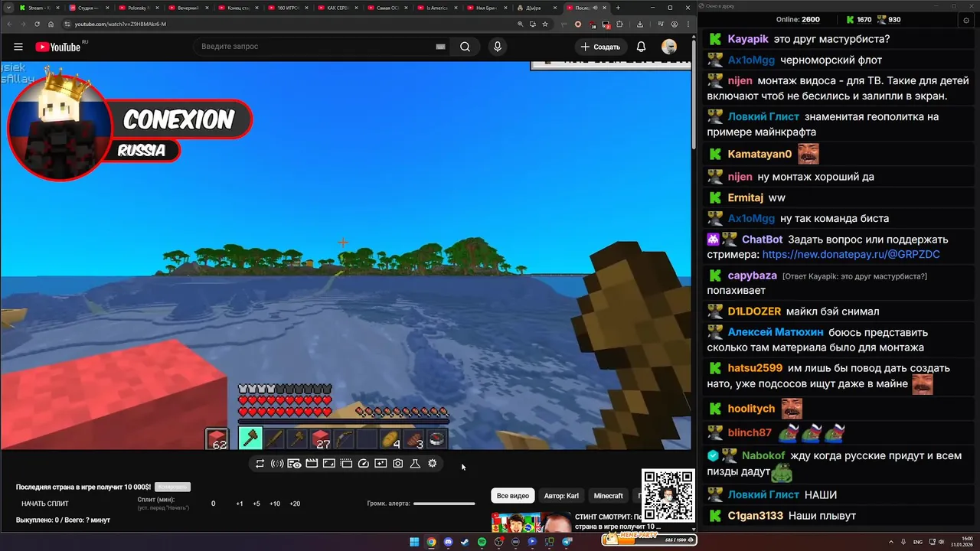Go back with browser back arrow
Image resolution: width=980 pixels, height=551 pixels.
(8, 24)
